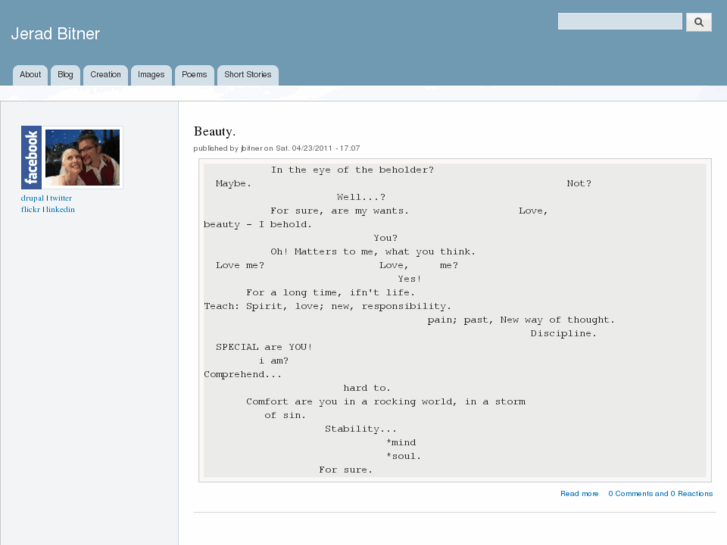Switch to the Creation tab
Screen dimensions: 727x545
tap(106, 75)
